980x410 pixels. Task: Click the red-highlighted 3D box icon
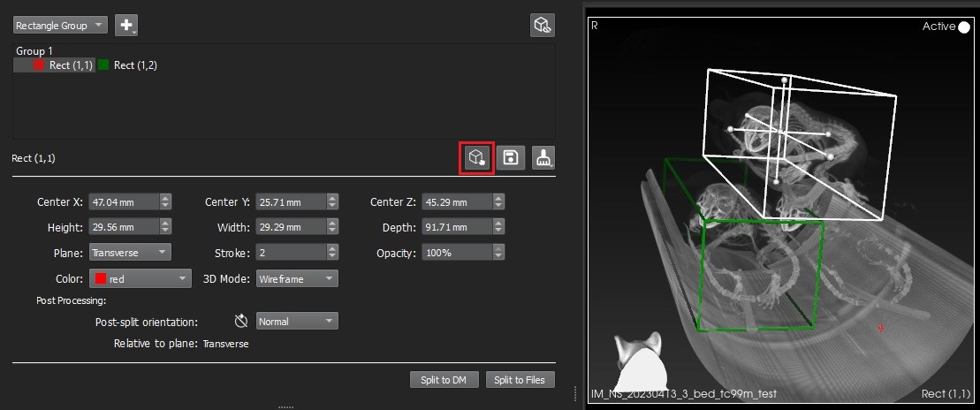(477, 158)
